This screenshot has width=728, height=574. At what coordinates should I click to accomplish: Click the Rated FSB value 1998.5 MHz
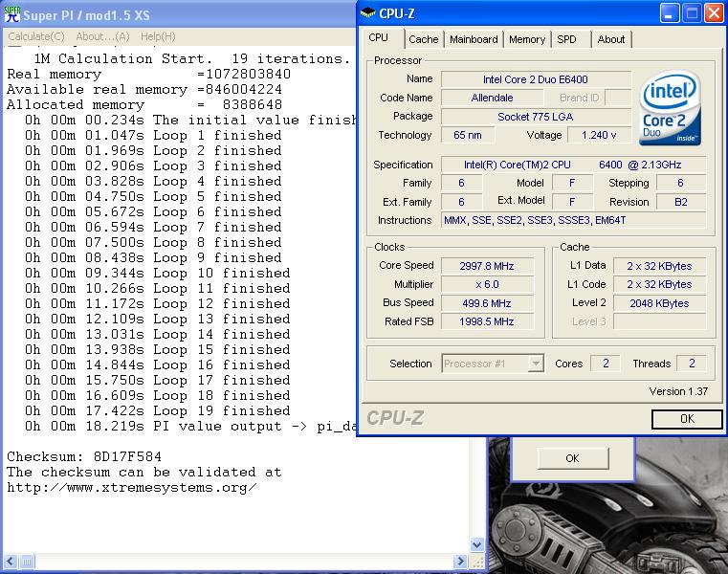(487, 321)
